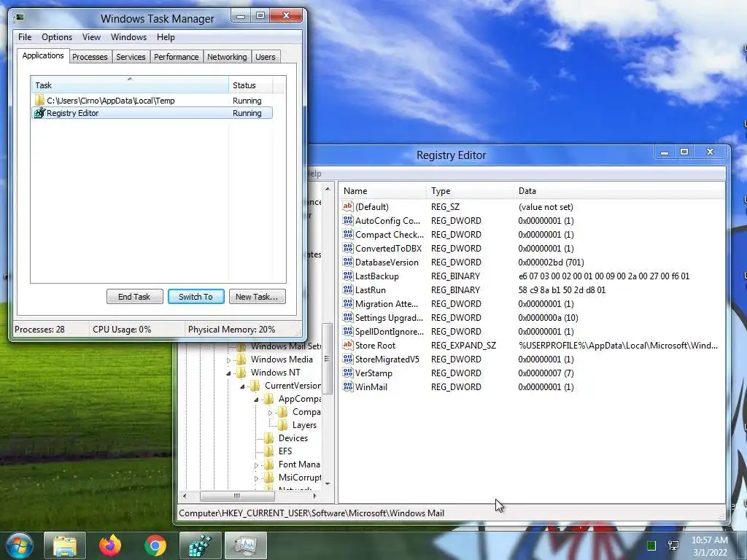Select the Migration Atte... value icon
Screen dimensions: 747x560
pos(348,303)
